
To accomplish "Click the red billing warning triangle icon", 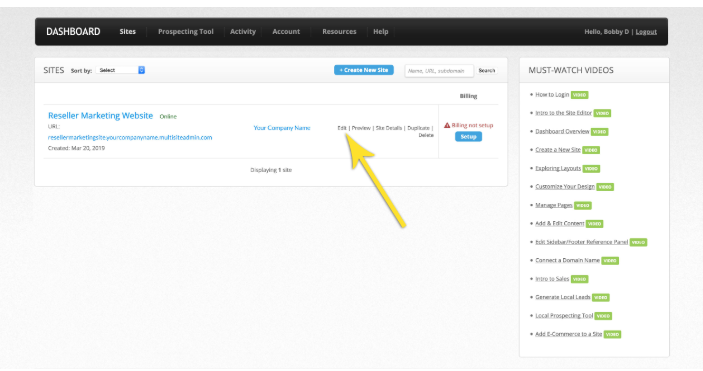I will [x=447, y=125].
